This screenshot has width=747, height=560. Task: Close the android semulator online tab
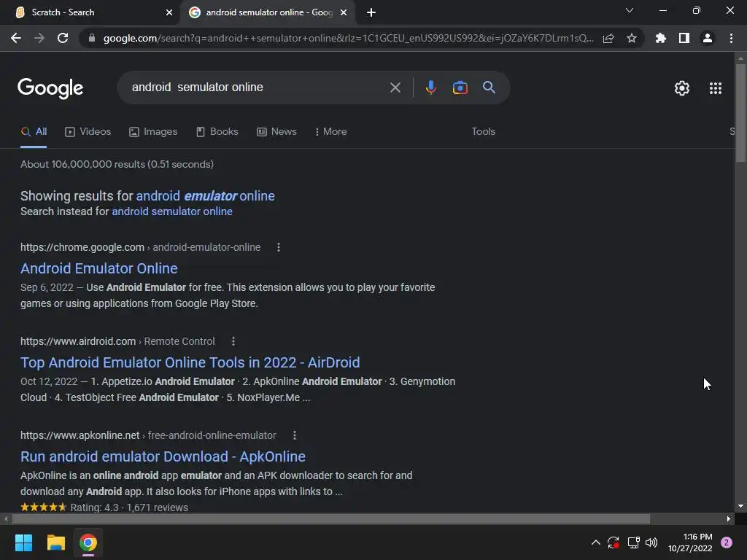344,12
